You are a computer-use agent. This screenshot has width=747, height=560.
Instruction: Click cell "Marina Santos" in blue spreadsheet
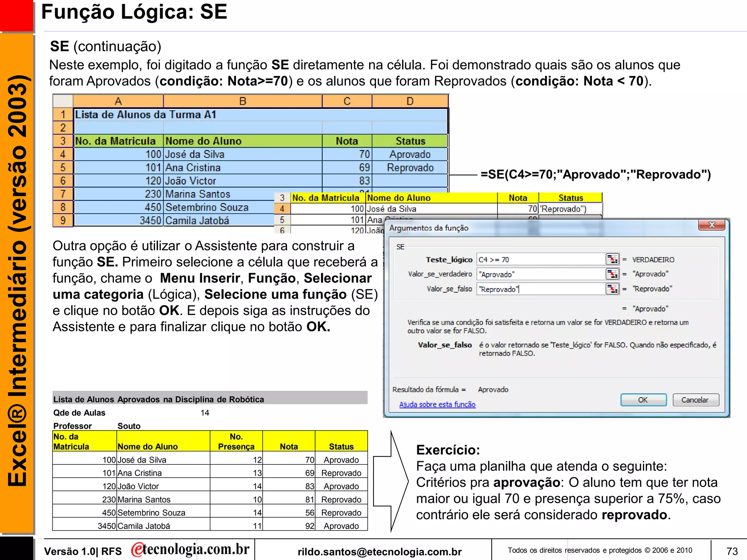[x=219, y=194]
